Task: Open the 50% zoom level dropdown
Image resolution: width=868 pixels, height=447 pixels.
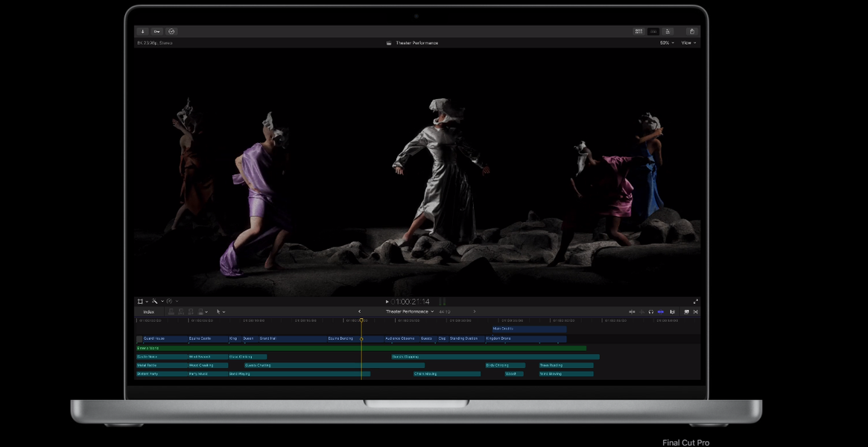Action: pyautogui.click(x=666, y=43)
